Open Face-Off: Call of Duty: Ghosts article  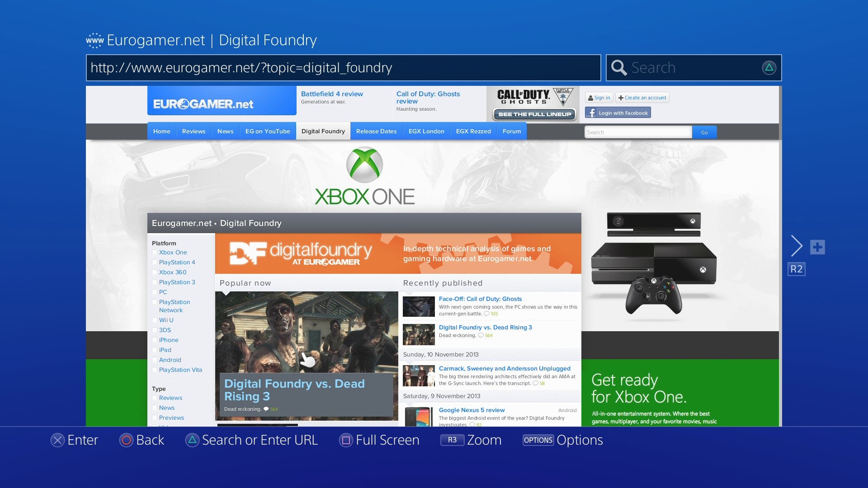click(480, 299)
